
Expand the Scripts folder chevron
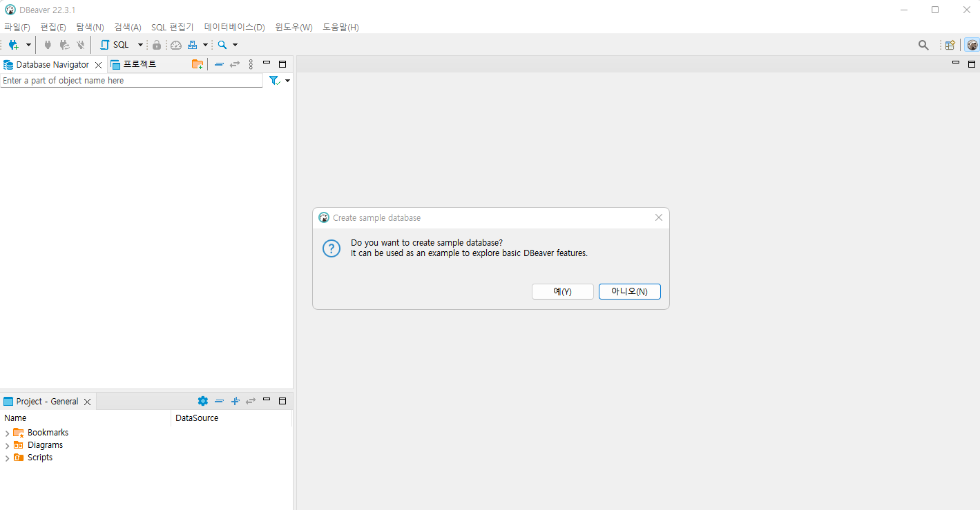click(x=7, y=458)
